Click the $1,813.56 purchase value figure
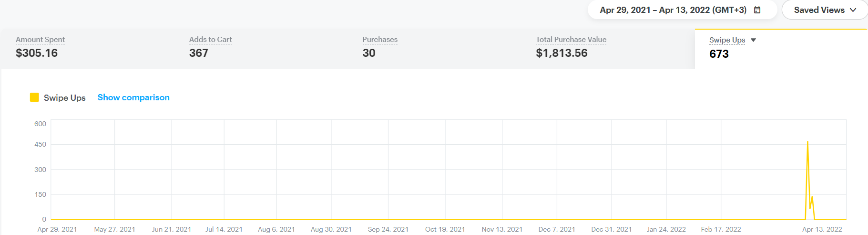Viewport: 868px width, 235px height. click(x=561, y=53)
